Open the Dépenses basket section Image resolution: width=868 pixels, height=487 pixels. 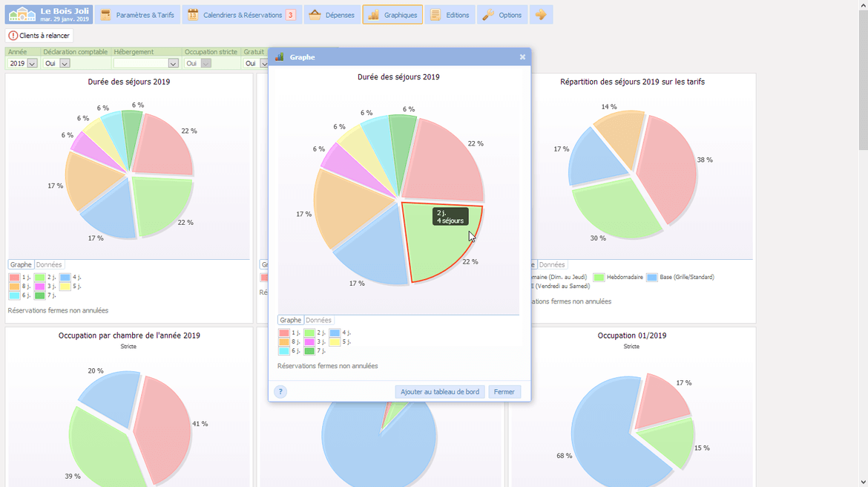332,15
